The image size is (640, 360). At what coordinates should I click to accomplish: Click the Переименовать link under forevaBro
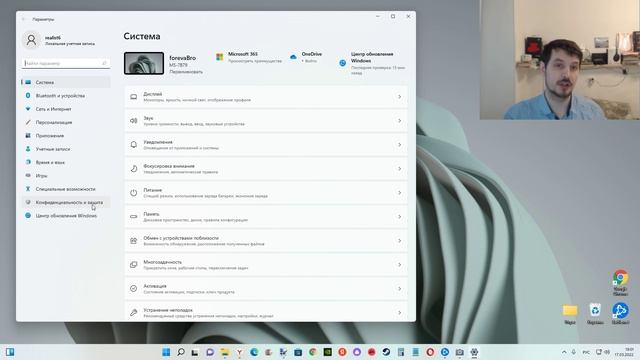[186, 72]
